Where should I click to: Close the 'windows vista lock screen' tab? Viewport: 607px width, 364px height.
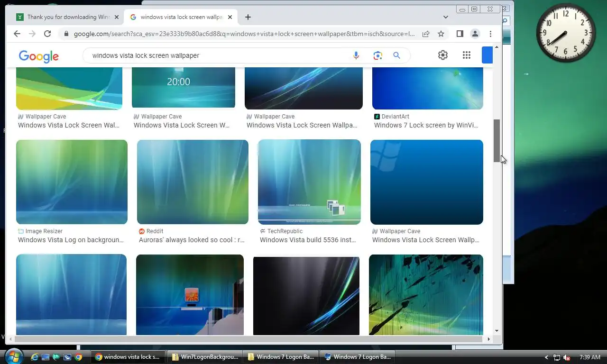230,17
